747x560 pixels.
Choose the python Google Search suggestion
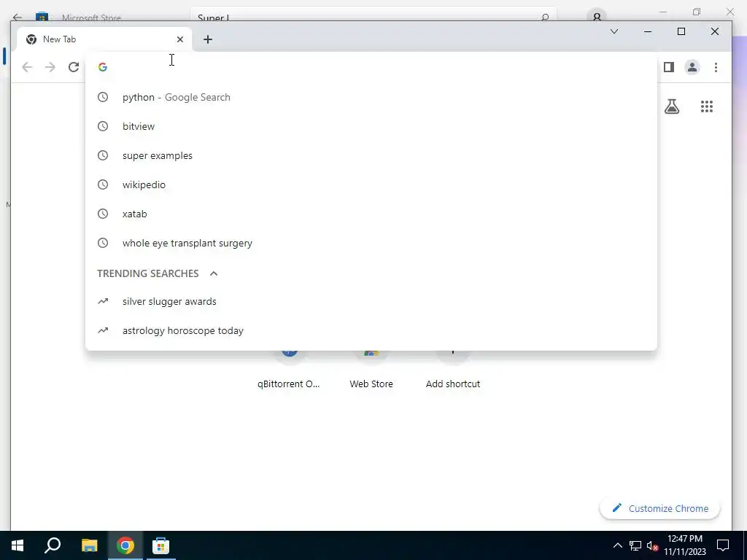371,97
